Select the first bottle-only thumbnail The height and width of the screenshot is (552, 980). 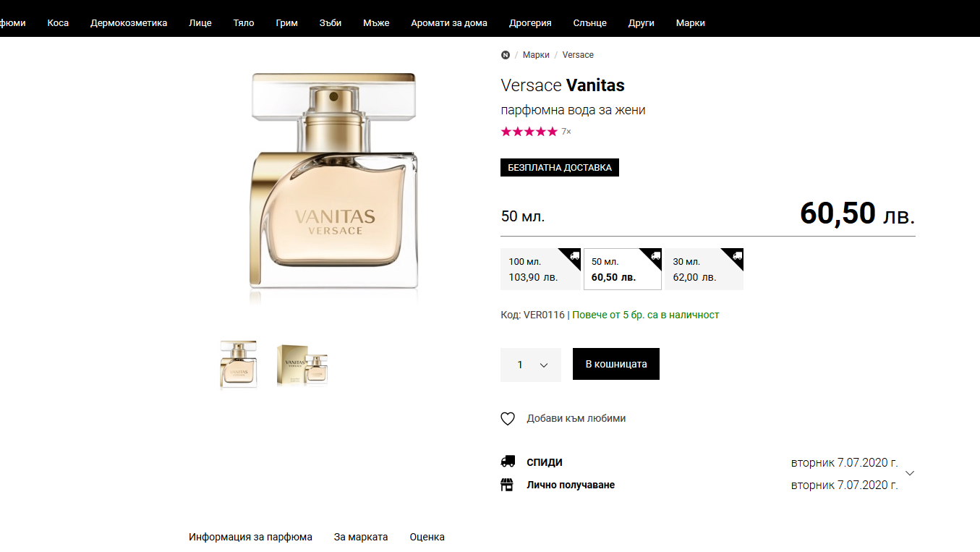pos(238,365)
